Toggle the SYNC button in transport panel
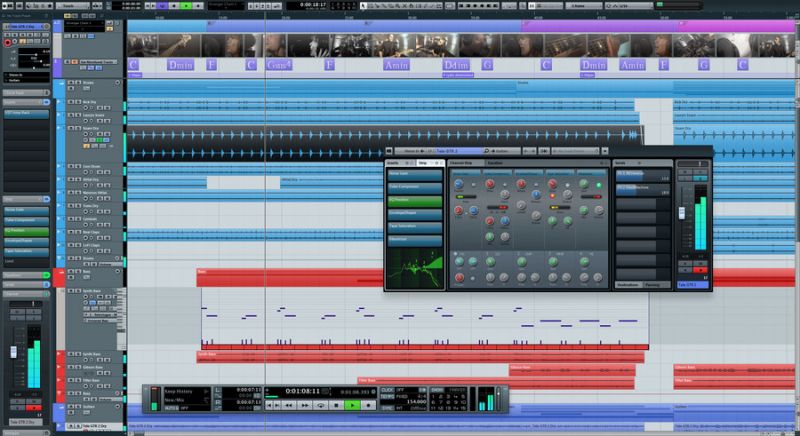 pos(387,408)
